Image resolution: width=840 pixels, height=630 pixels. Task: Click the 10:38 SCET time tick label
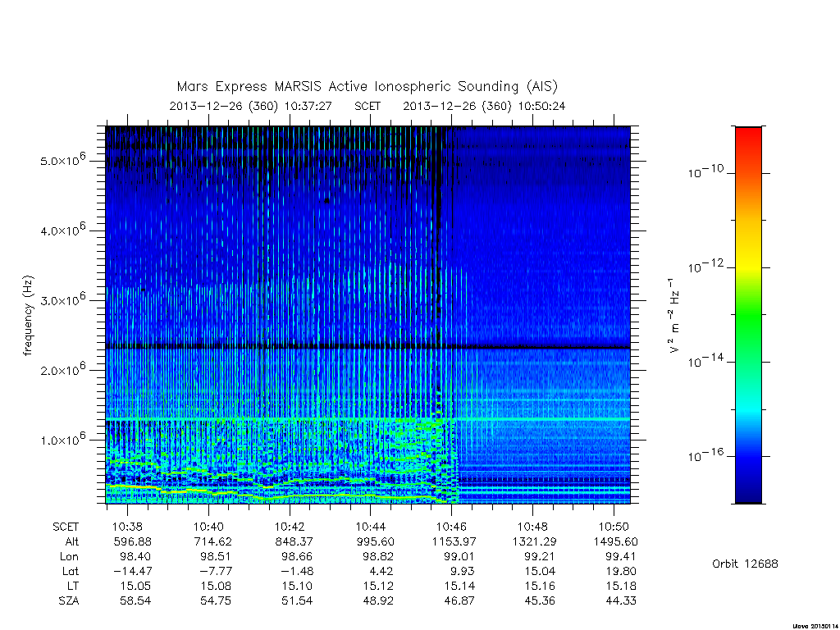pos(127,527)
